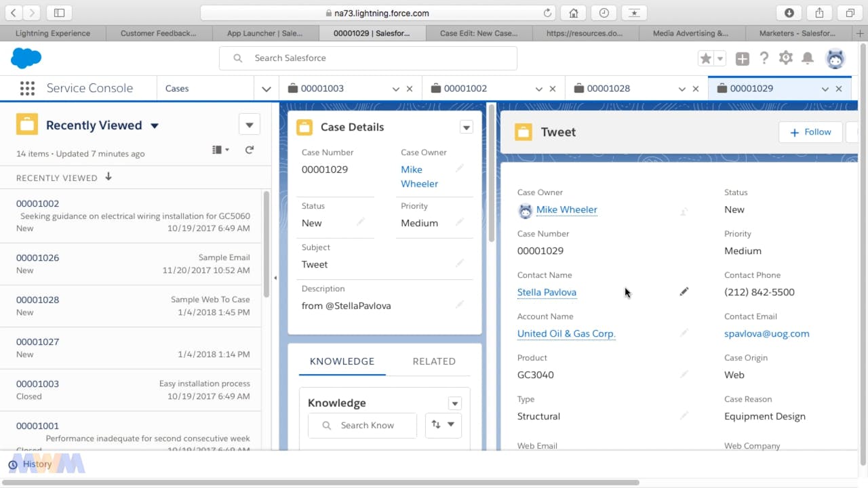Click the Case Details card icon
This screenshot has width=868, height=488.
click(304, 127)
